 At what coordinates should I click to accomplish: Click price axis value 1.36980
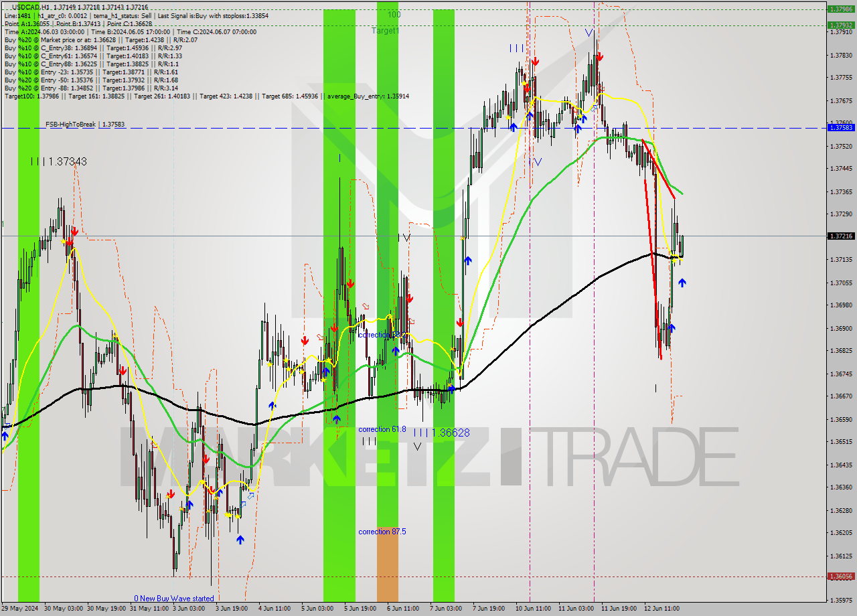[x=841, y=305]
